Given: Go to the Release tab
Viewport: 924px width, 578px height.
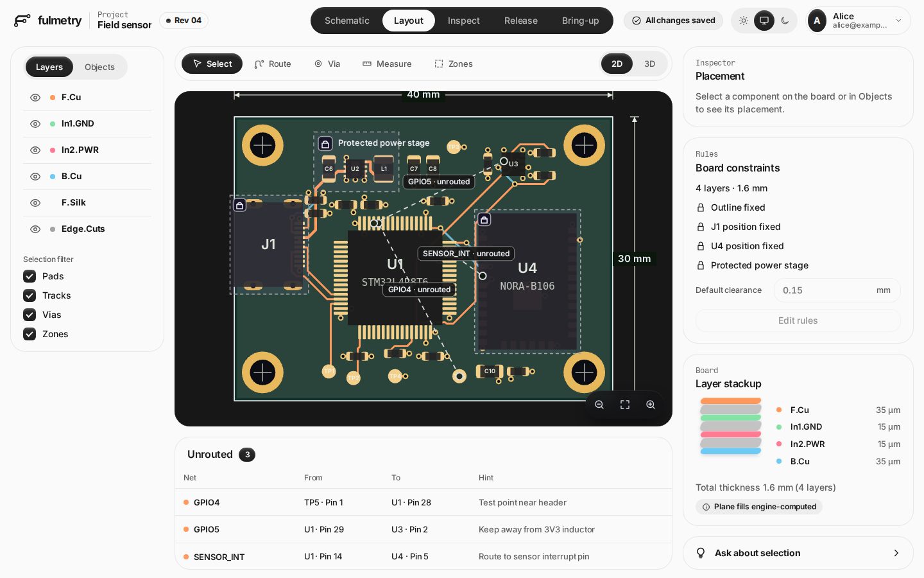Looking at the screenshot, I should [521, 21].
